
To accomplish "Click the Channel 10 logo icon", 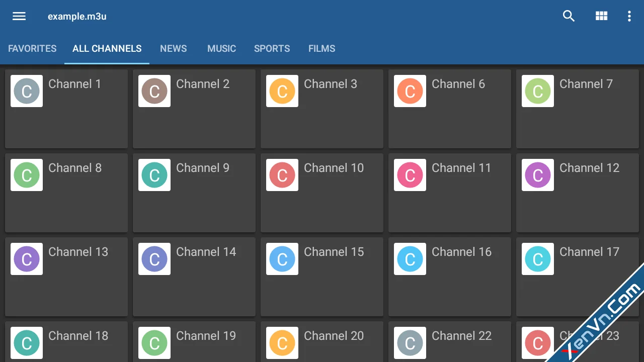I will 282,175.
